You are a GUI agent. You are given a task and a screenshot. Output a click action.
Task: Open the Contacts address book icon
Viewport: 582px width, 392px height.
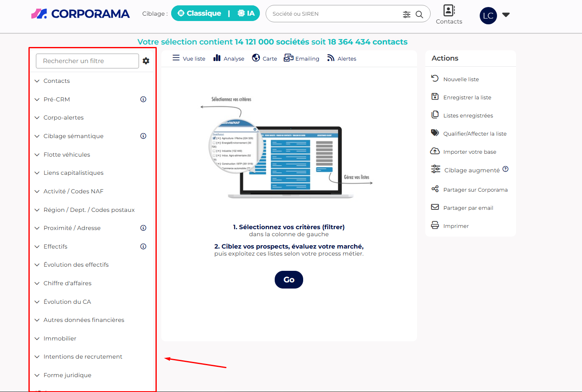tap(449, 10)
